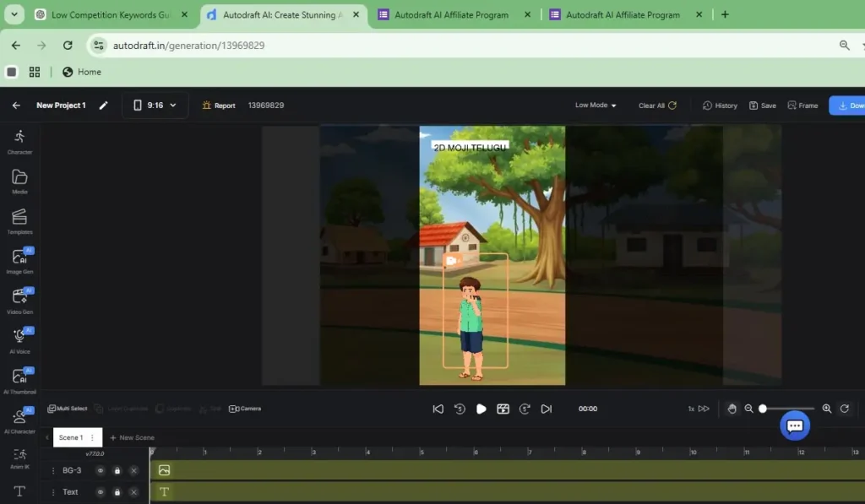Select the Scene 1 tab
Viewport: 865px width, 504px height.
click(71, 437)
